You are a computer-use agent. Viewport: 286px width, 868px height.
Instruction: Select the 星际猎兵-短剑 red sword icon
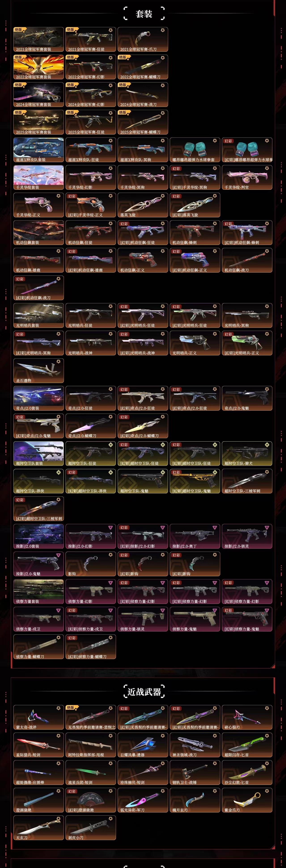39,745
